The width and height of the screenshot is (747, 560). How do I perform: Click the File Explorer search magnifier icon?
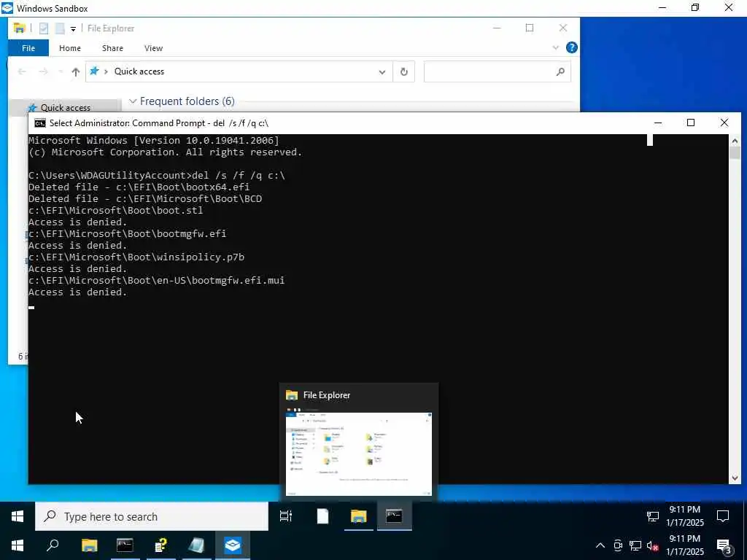coord(560,72)
